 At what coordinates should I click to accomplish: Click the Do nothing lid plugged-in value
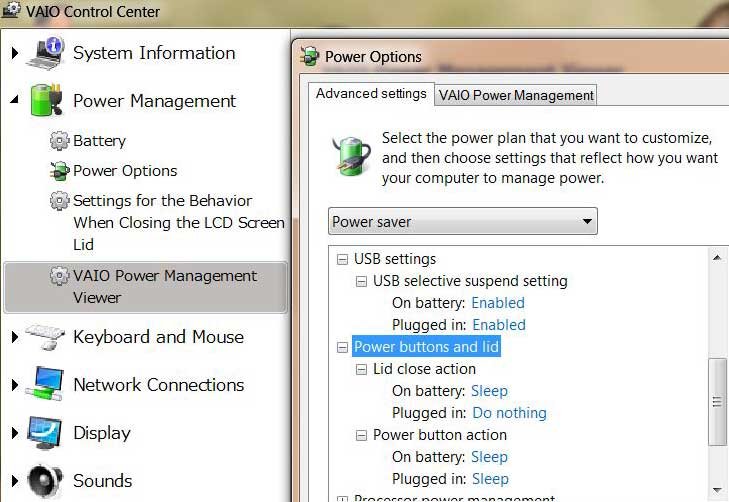pyautogui.click(x=510, y=413)
